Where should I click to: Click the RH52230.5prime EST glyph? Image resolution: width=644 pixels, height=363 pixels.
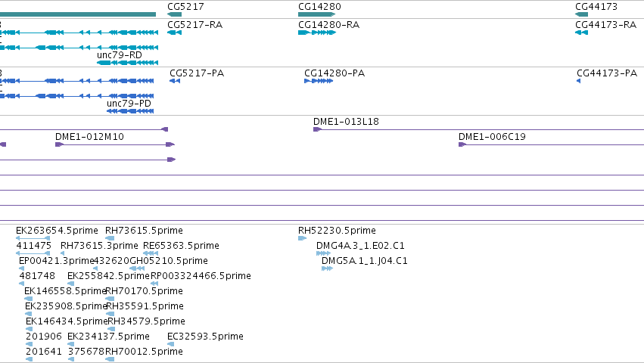pyautogui.click(x=302, y=238)
